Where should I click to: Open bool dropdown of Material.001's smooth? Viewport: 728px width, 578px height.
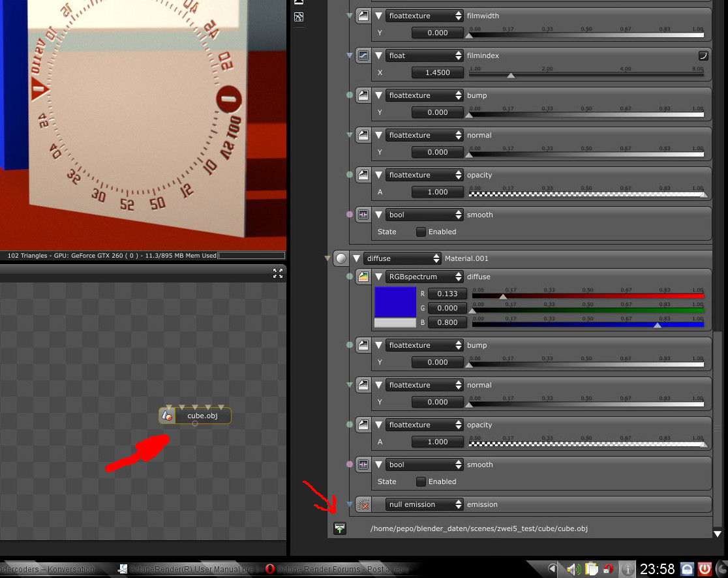(x=425, y=464)
